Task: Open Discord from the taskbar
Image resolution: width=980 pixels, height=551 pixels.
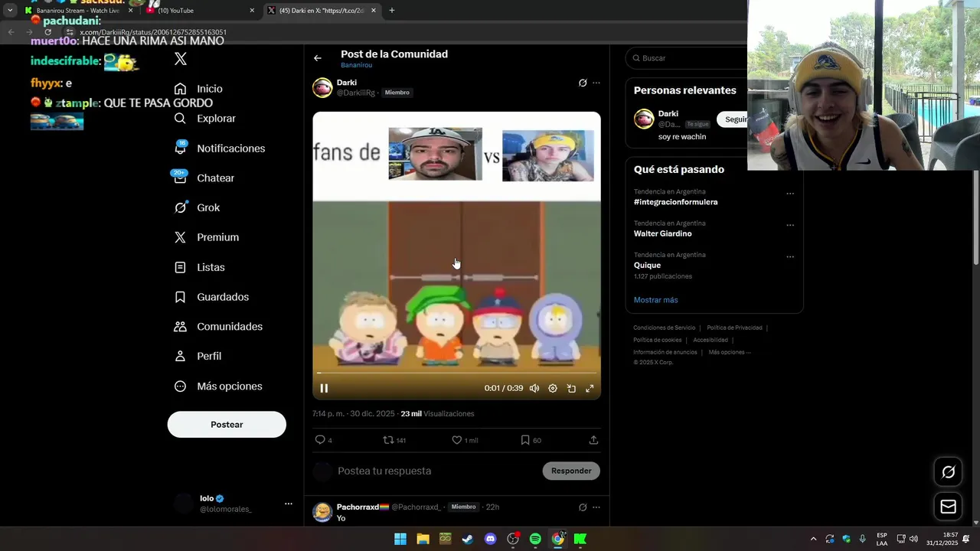Action: 491,539
